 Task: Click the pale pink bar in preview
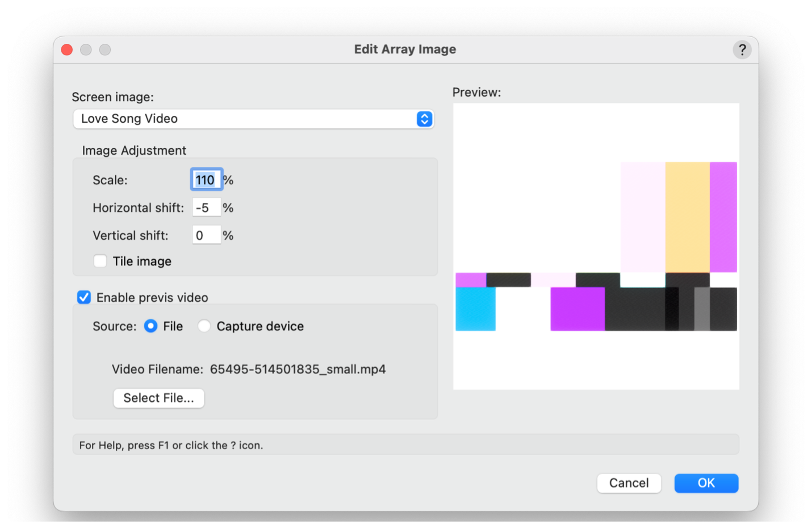643,217
